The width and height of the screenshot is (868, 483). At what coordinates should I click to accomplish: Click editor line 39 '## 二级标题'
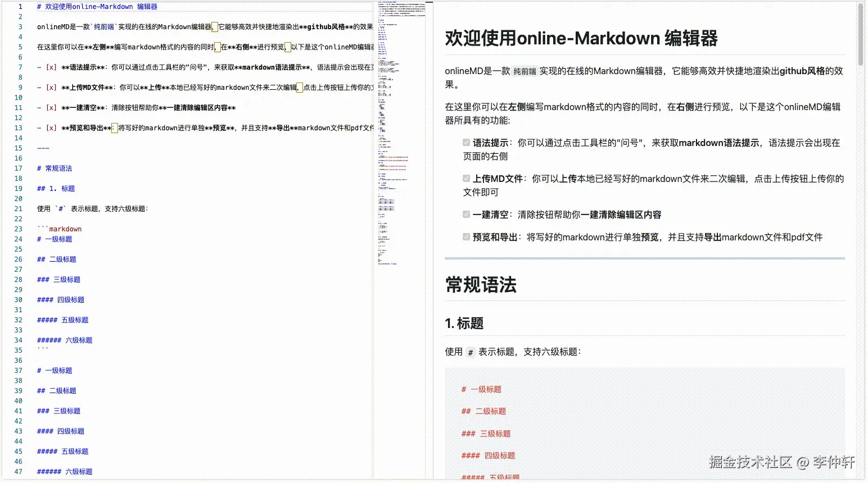[x=57, y=391]
